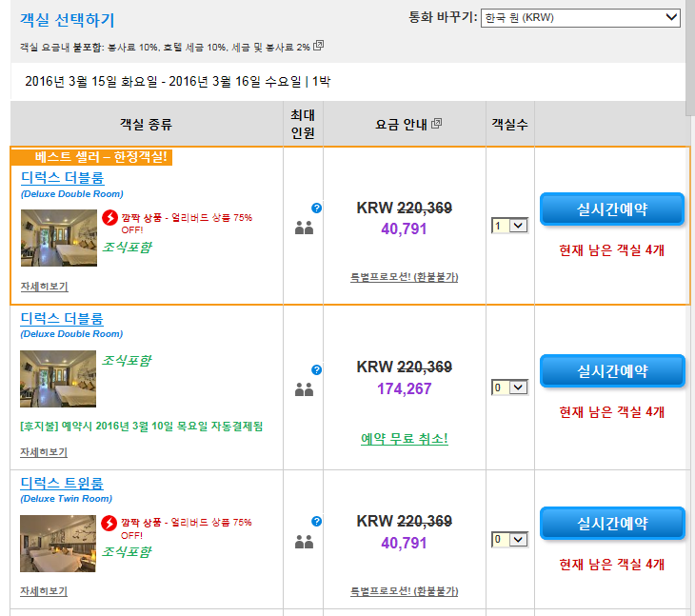Click the 174,267 price text

click(x=404, y=388)
